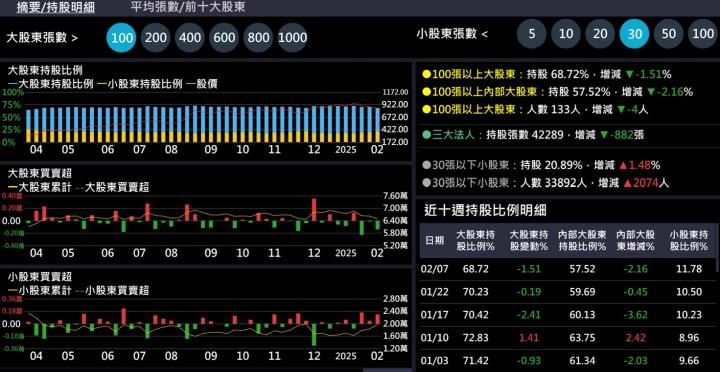
Task: Click 30張以下小股東 持股 20.89% line
Action: pos(541,165)
